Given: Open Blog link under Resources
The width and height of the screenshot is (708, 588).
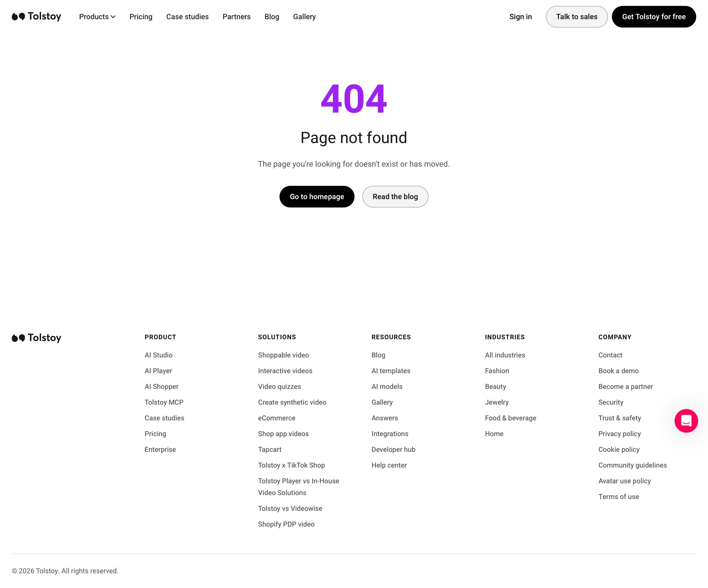Looking at the screenshot, I should click(378, 355).
